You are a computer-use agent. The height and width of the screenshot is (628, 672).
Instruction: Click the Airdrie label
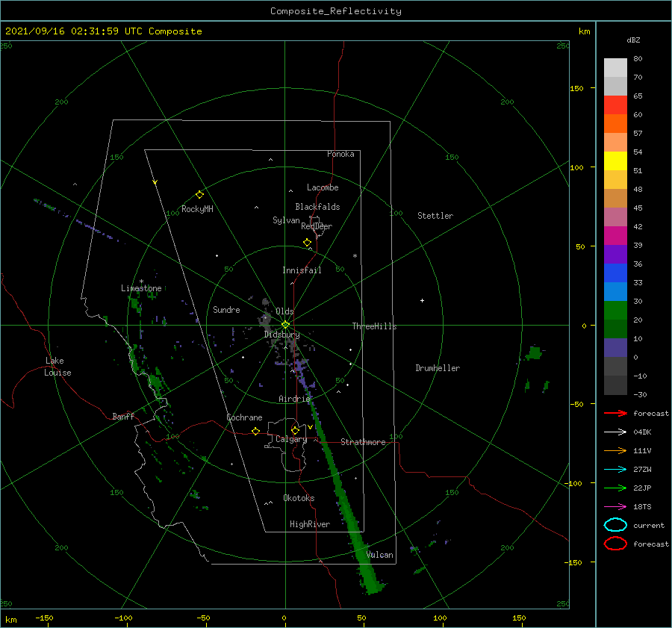(x=294, y=399)
